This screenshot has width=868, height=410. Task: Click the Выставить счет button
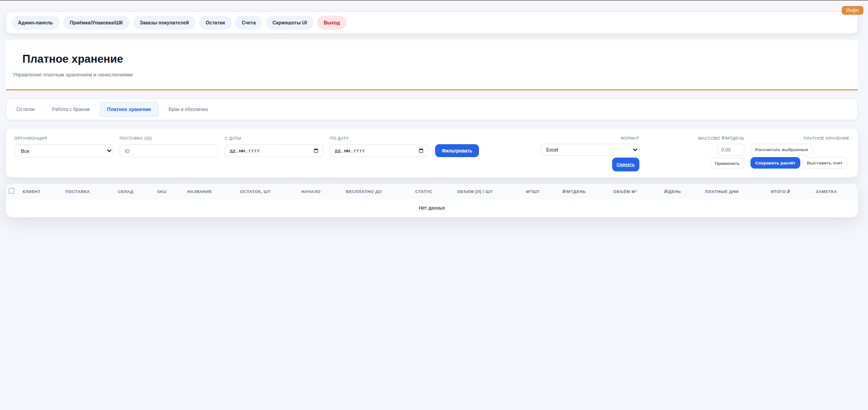(824, 163)
